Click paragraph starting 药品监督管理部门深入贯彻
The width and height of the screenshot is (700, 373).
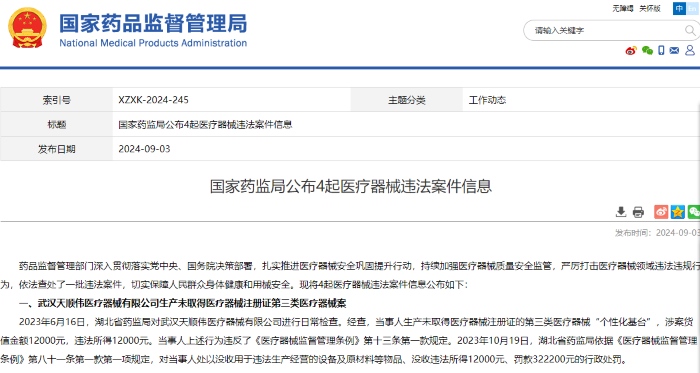click(350, 275)
